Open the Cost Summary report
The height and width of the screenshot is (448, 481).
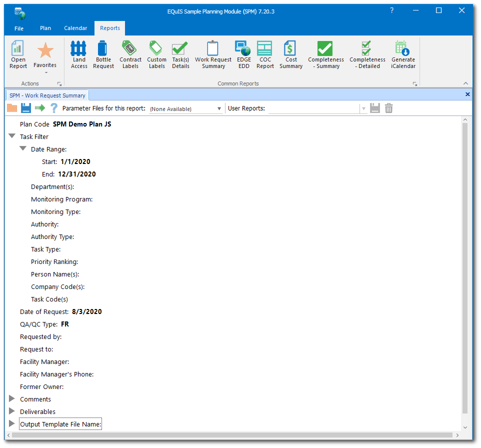(x=290, y=54)
